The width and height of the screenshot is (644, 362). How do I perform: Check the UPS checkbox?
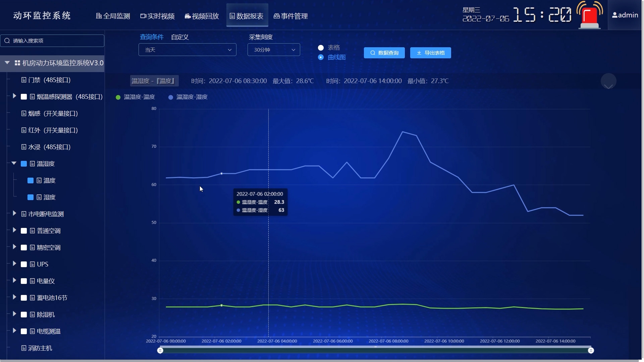click(x=24, y=264)
